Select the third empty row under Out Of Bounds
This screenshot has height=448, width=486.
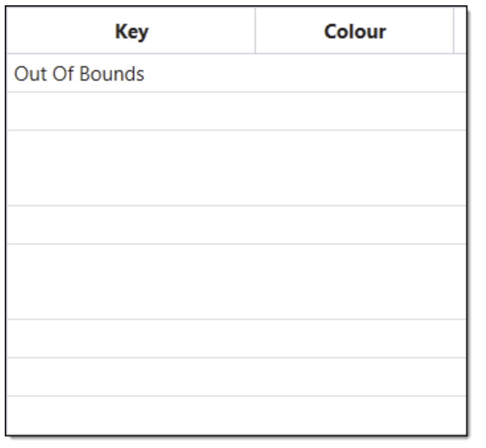click(131, 225)
